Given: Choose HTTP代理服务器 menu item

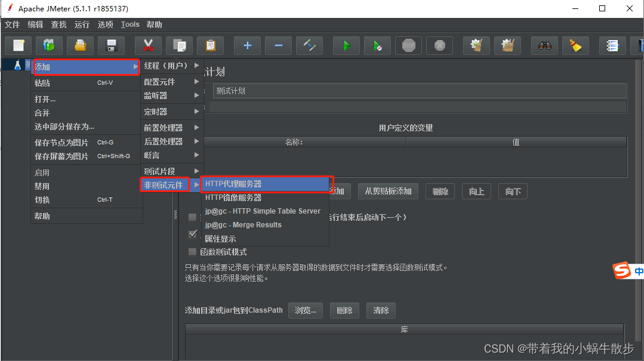Looking at the screenshot, I should [265, 184].
